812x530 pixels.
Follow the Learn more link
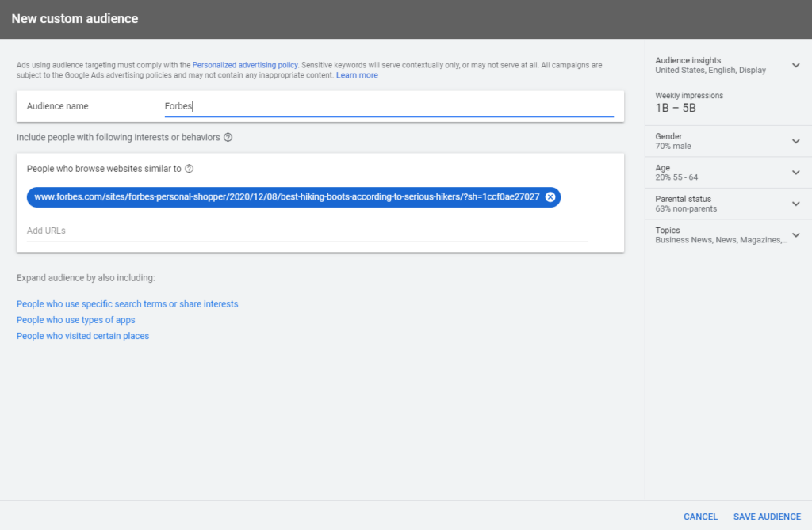pyautogui.click(x=357, y=75)
